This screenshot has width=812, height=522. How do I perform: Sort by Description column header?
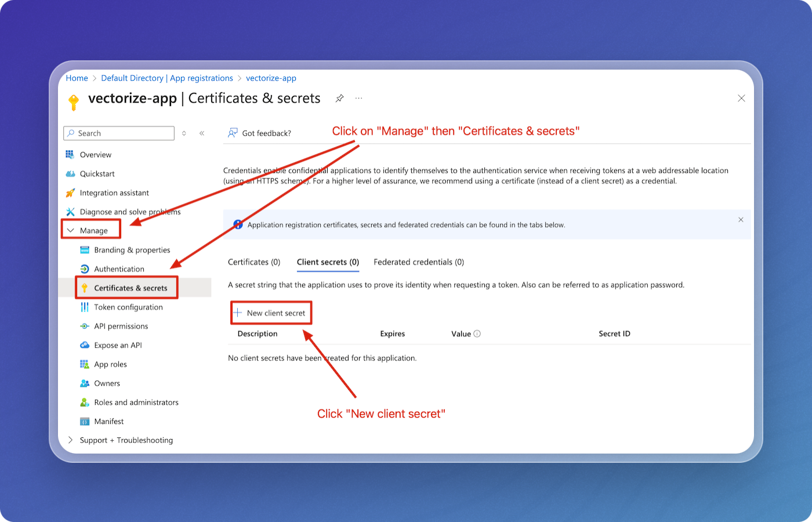[x=258, y=334]
